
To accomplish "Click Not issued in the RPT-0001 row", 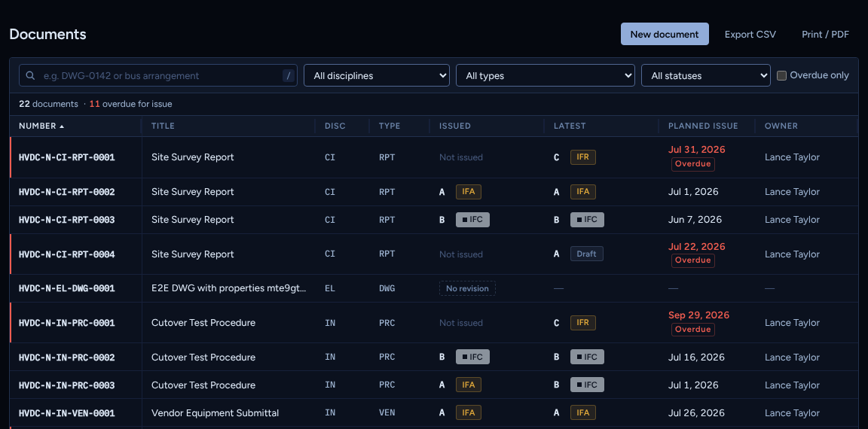I will [x=460, y=157].
